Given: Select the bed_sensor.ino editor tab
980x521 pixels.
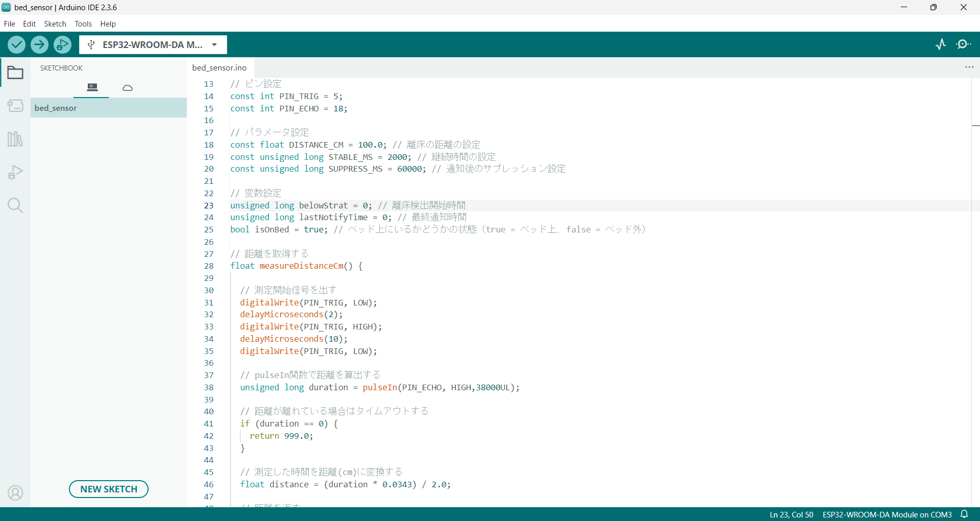Looking at the screenshot, I should (219, 67).
